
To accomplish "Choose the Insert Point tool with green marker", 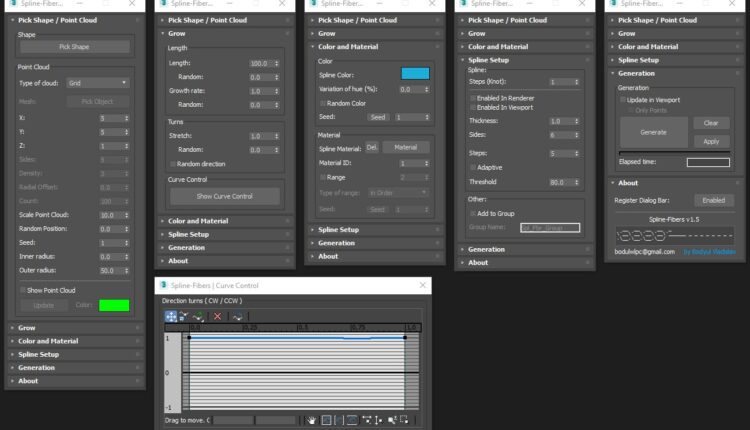I will click(x=199, y=316).
